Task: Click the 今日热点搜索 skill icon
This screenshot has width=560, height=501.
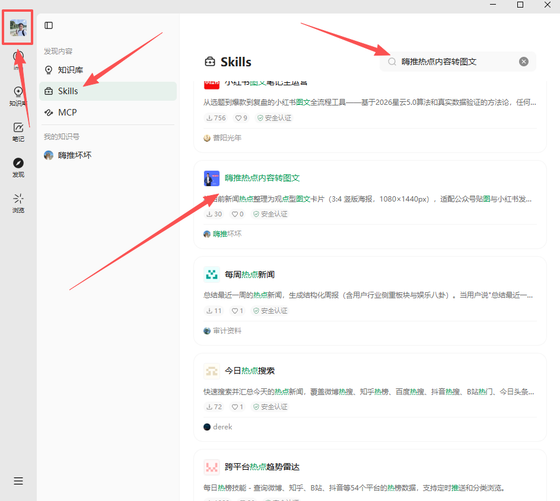Action: pyautogui.click(x=211, y=371)
